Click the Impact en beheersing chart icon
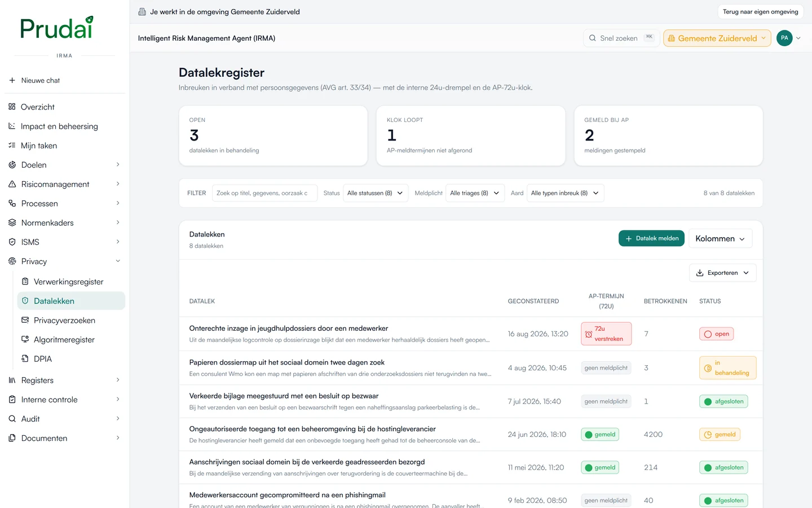Image resolution: width=812 pixels, height=508 pixels. click(x=12, y=126)
